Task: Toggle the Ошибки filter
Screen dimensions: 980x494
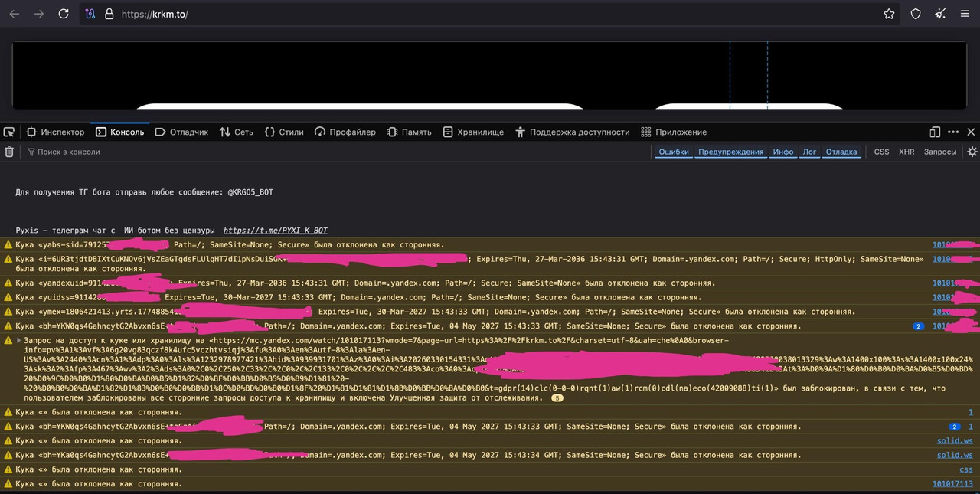Action: tap(674, 152)
